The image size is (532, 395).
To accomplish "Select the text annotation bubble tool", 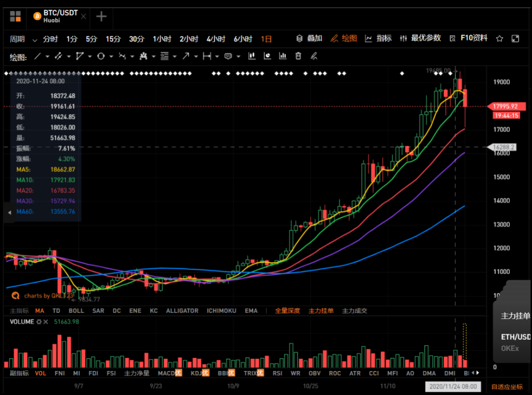I will pyautogui.click(x=228, y=56).
